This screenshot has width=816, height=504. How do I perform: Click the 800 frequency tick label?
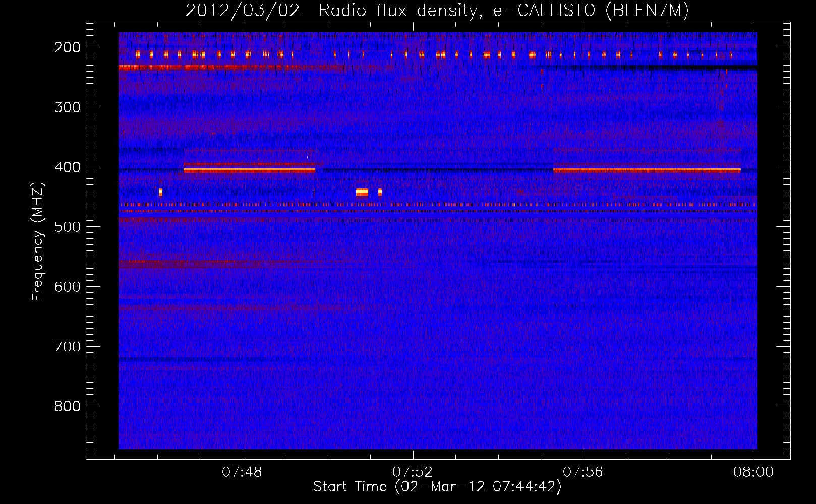pos(68,406)
